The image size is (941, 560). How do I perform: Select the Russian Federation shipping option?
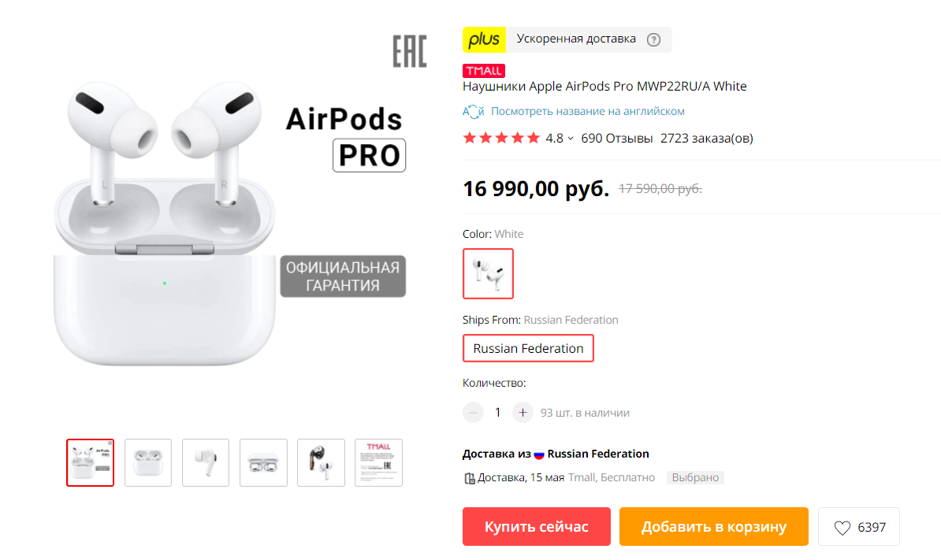(x=528, y=348)
